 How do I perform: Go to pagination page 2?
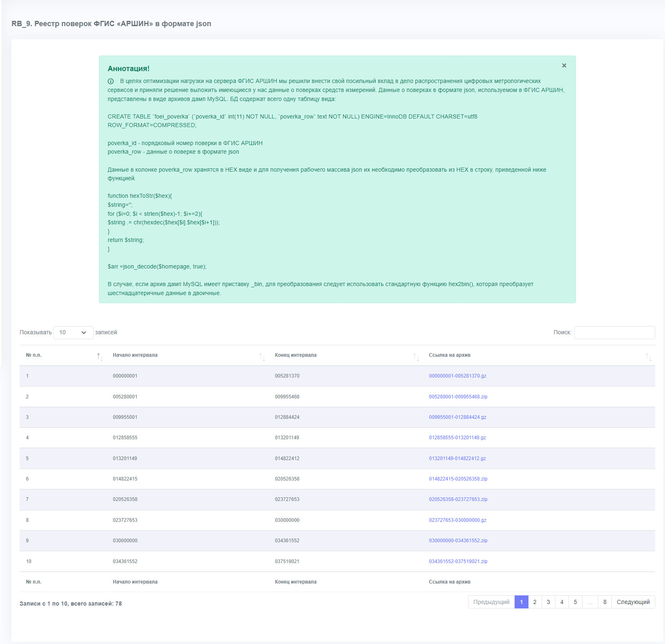tap(535, 602)
